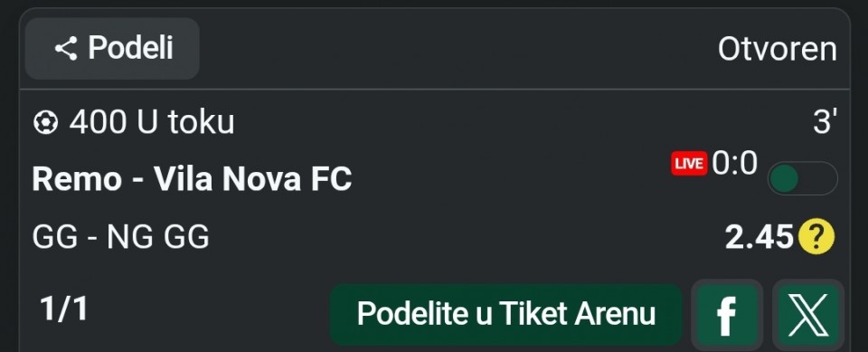
Task: Click the Podeli text label
Action: tap(130, 48)
